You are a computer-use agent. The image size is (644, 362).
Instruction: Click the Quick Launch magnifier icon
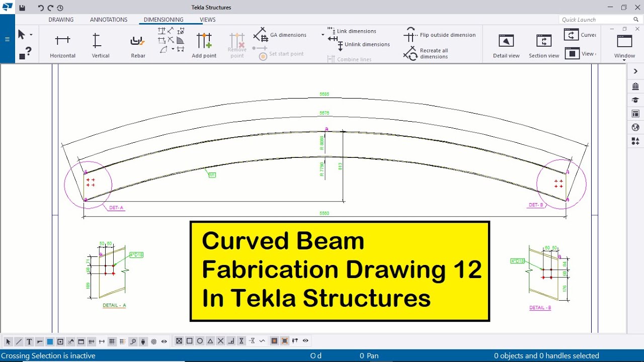[636, 20]
